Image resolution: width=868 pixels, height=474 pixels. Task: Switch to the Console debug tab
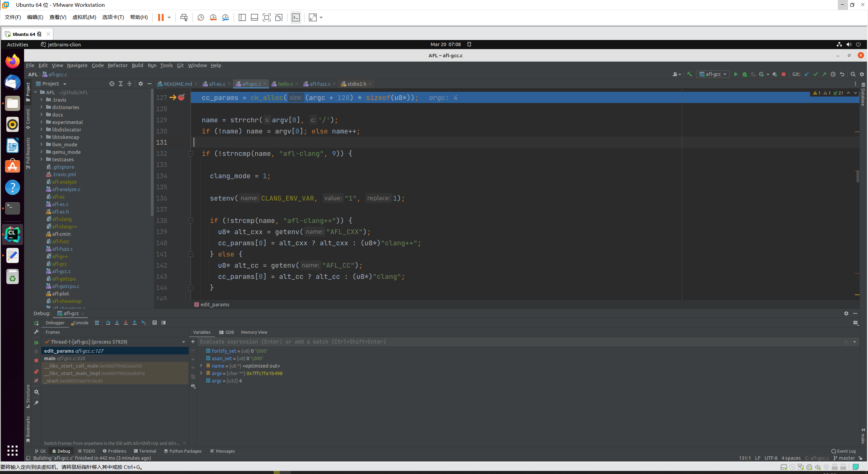(x=80, y=323)
